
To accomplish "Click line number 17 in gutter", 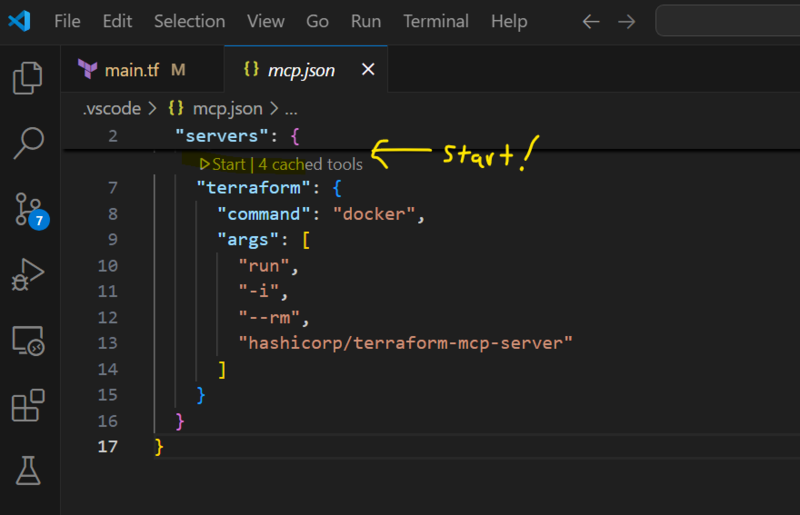I will point(108,447).
